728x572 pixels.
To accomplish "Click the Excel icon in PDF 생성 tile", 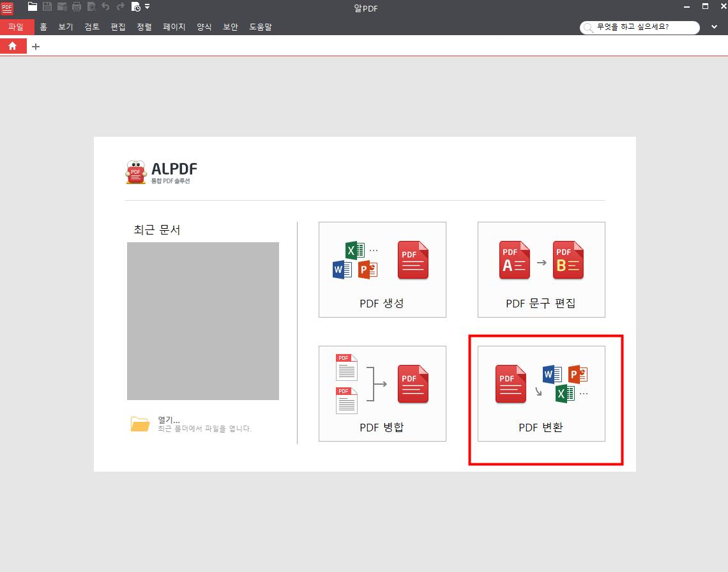I will (355, 251).
